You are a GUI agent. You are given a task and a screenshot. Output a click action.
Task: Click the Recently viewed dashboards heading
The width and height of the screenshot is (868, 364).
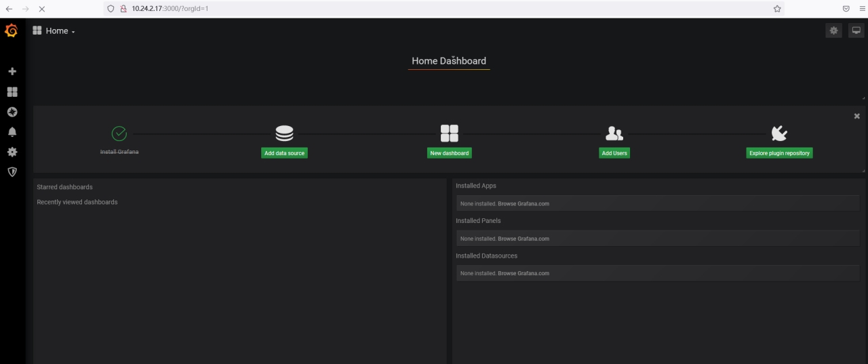(77, 202)
